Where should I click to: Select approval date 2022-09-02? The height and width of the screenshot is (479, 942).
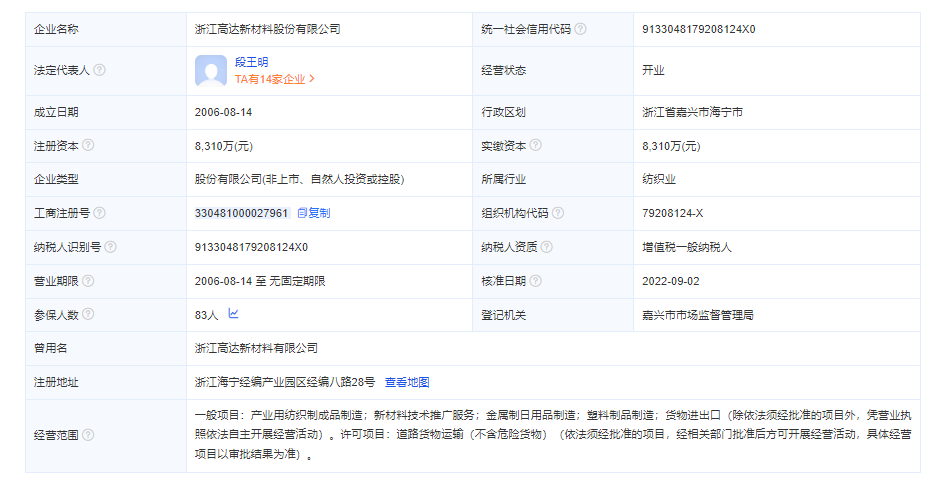coord(670,281)
